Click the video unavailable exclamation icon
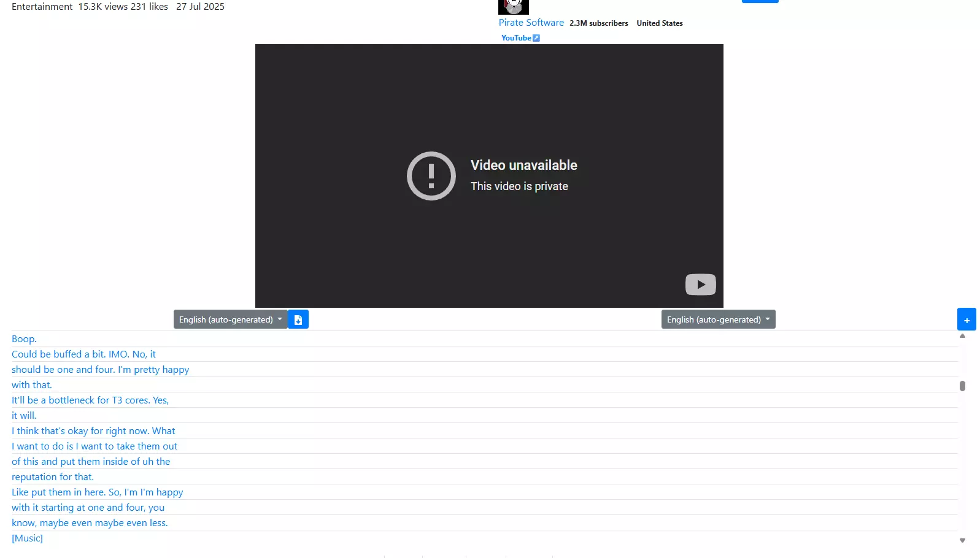This screenshot has height=558, width=980. coord(431,176)
